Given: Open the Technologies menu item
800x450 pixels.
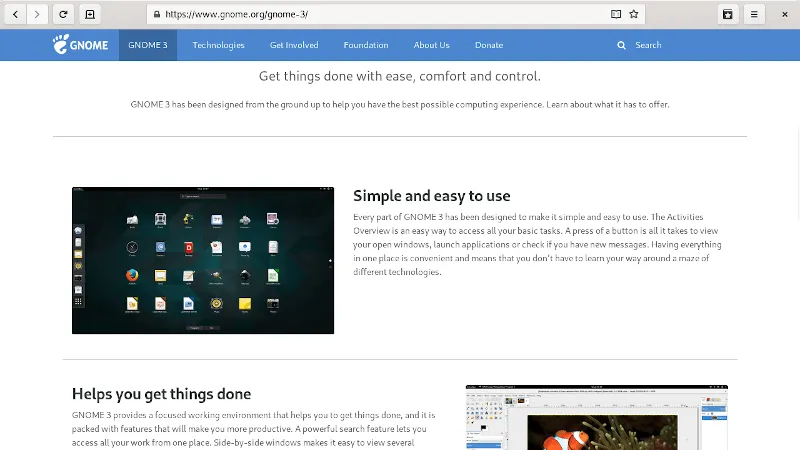Looking at the screenshot, I should [218, 45].
